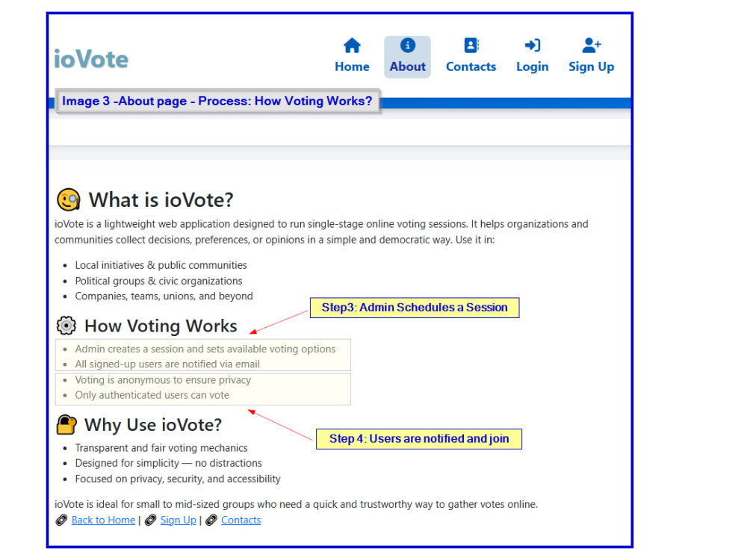Open the Contacts footer link
Image resolution: width=747 pixels, height=560 pixels.
pyautogui.click(x=241, y=520)
